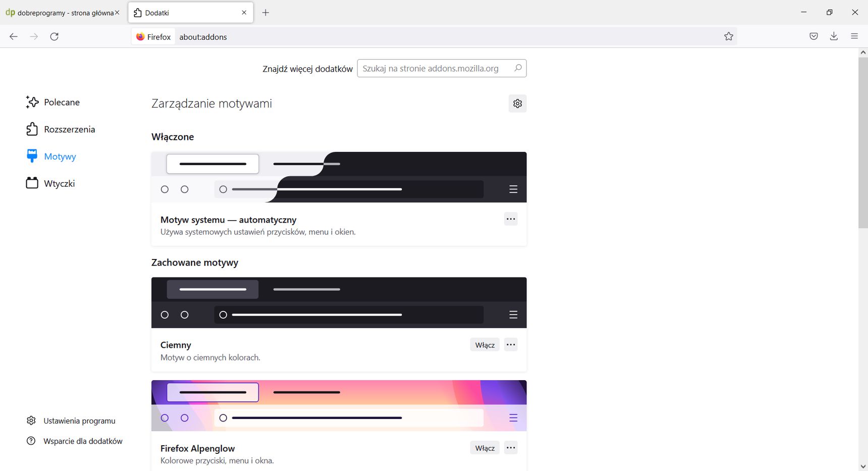Restore down the Firefox window

pos(829,12)
